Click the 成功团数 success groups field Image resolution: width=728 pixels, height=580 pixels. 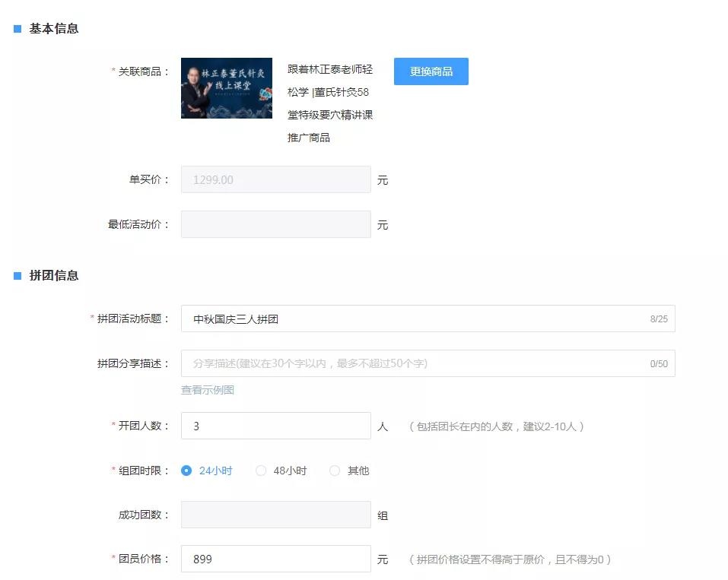tap(275, 515)
